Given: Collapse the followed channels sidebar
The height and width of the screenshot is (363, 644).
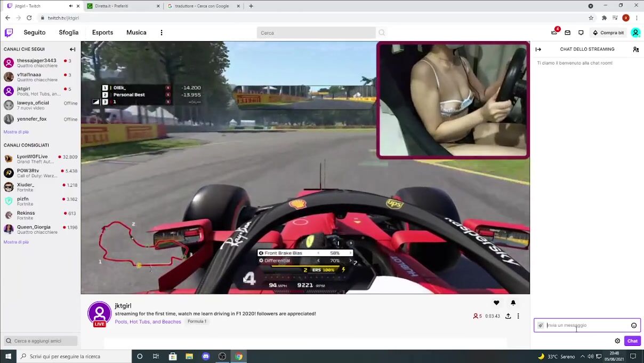Looking at the screenshot, I should click(73, 49).
